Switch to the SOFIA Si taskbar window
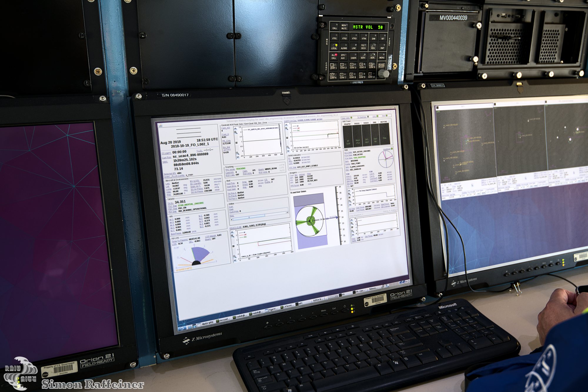This screenshot has height=392, width=588. (317, 300)
